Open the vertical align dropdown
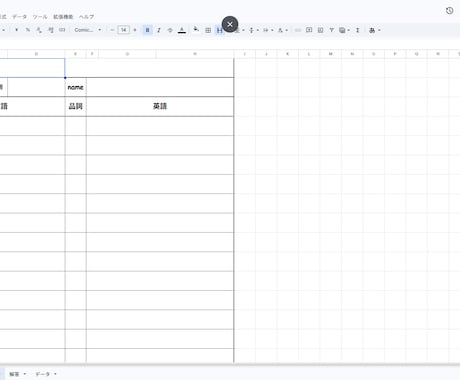 tap(254, 30)
